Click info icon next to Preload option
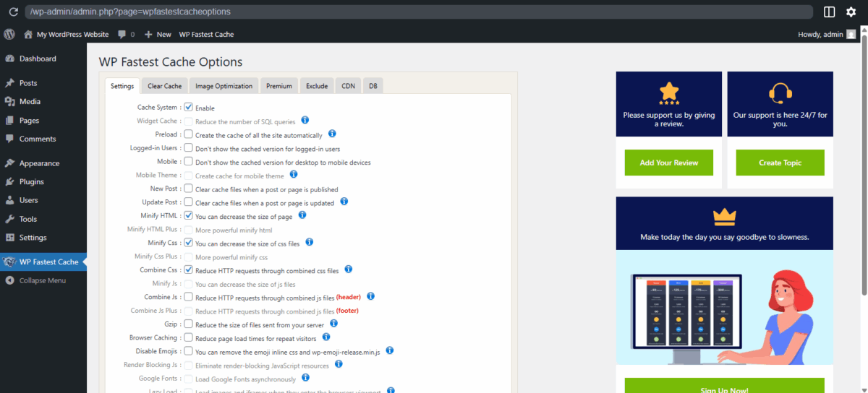 332,134
